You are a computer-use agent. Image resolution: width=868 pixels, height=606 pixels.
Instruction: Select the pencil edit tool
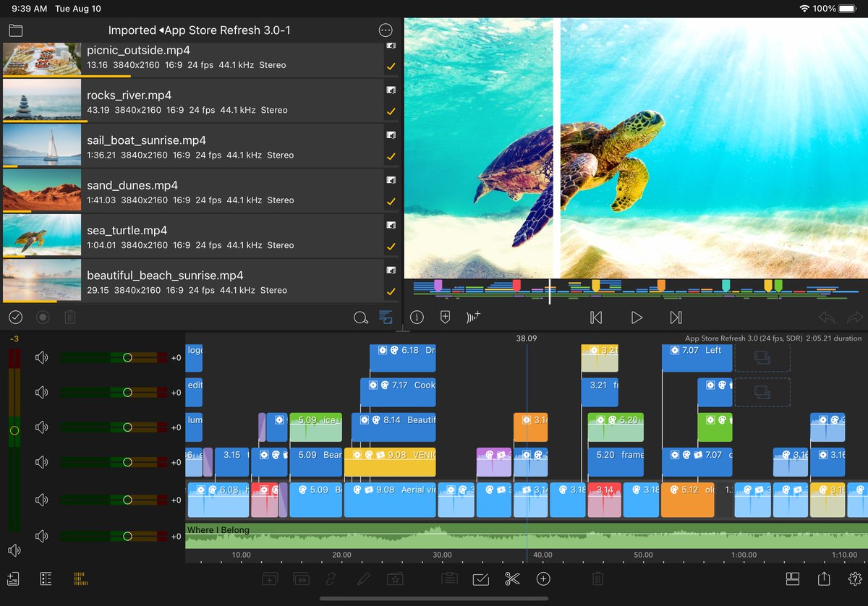click(363, 579)
